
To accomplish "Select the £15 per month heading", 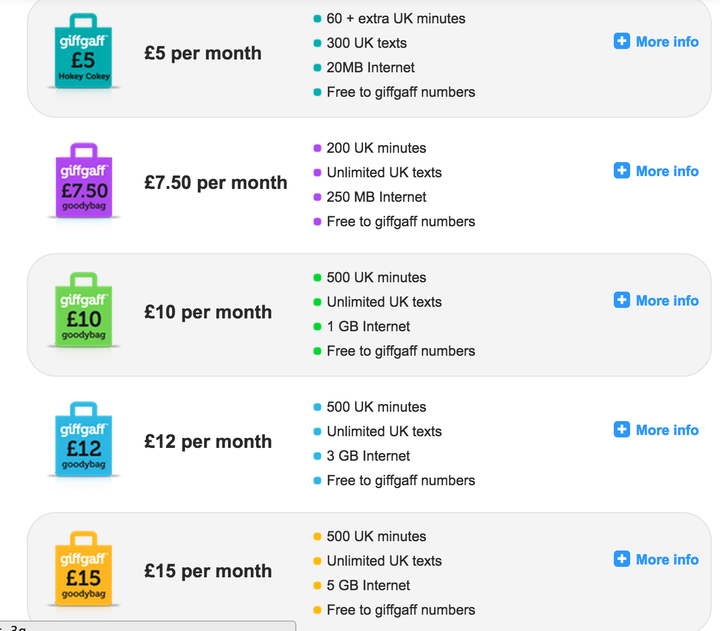I will [x=208, y=571].
